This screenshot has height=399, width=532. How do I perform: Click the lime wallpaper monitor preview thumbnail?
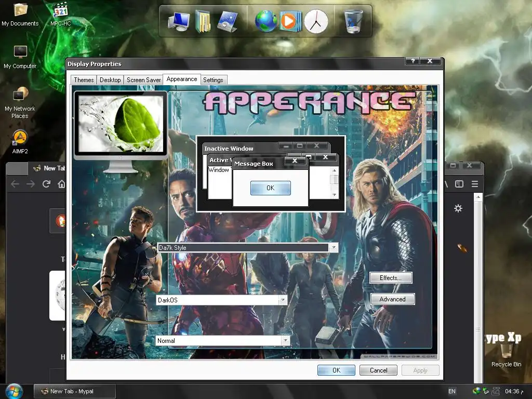tap(121, 125)
